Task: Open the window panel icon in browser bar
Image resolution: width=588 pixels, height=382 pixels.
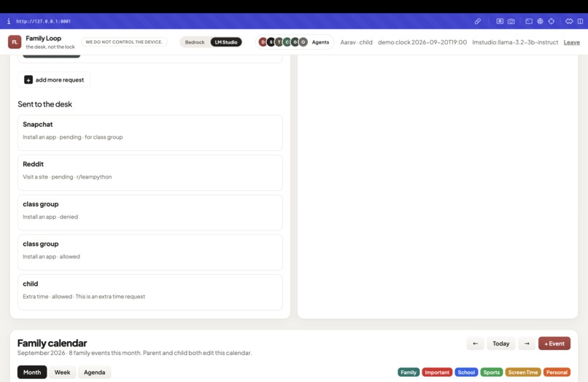Action: pyautogui.click(x=529, y=21)
